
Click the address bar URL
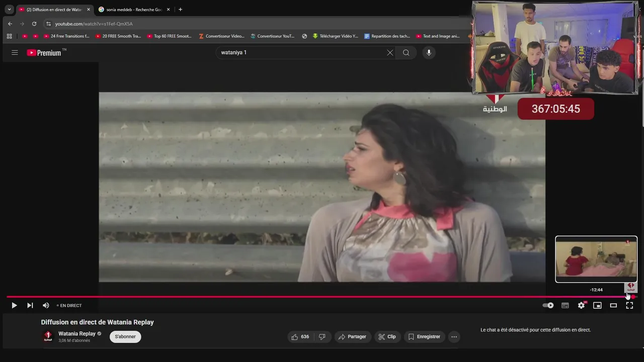(x=94, y=24)
